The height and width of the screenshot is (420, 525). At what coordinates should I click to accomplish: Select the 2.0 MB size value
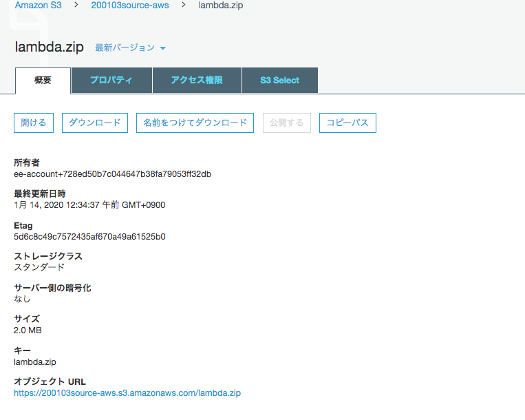click(x=28, y=330)
